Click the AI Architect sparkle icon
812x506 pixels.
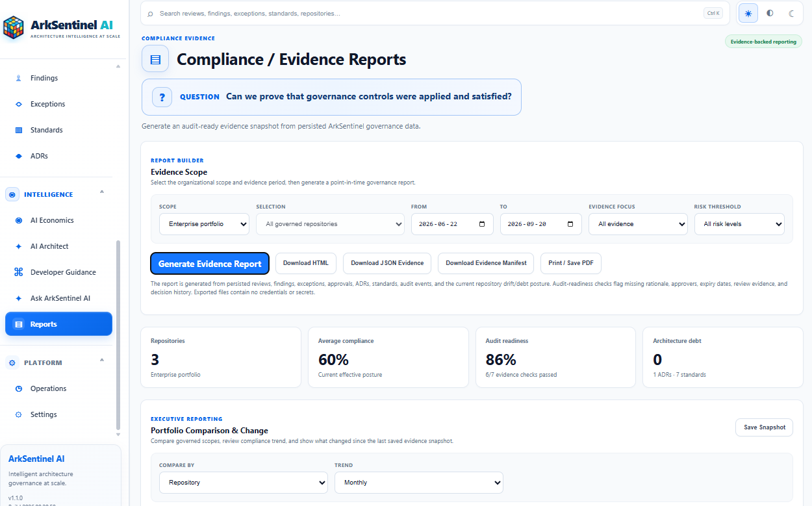pos(18,246)
